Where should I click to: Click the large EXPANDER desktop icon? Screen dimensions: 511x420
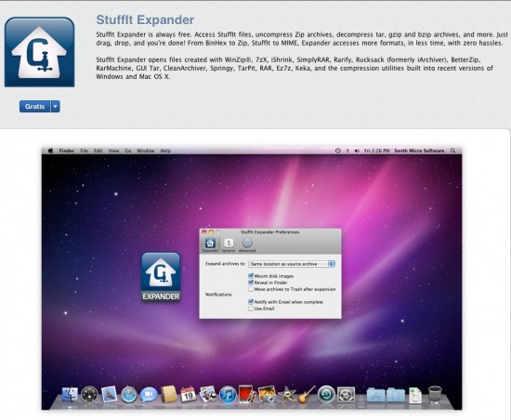[x=161, y=277]
